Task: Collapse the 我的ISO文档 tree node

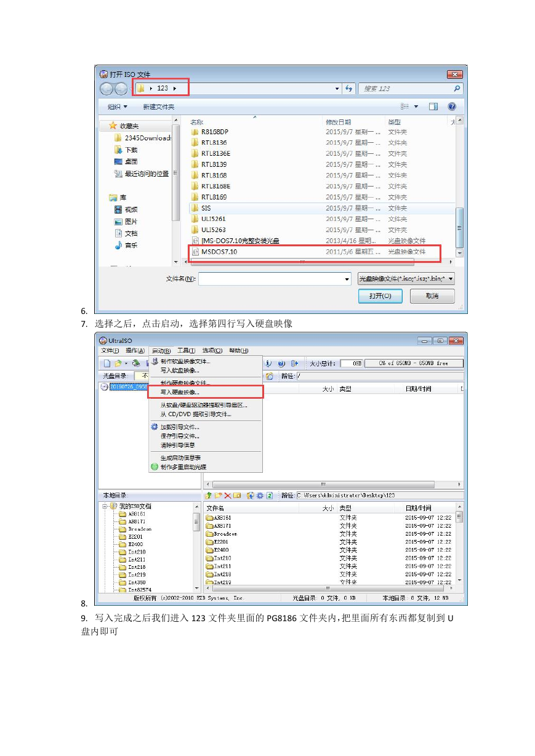Action: pyautogui.click(x=105, y=507)
